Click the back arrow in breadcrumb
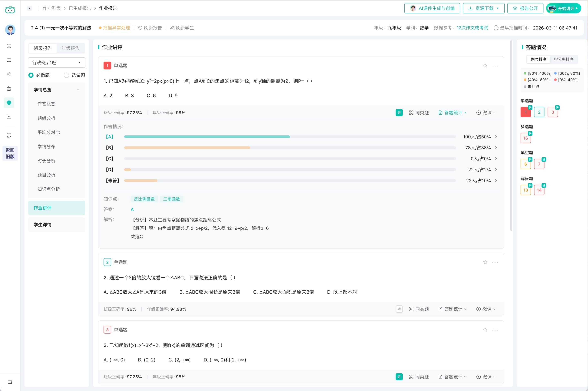The height and width of the screenshot is (391, 588). 30,8
